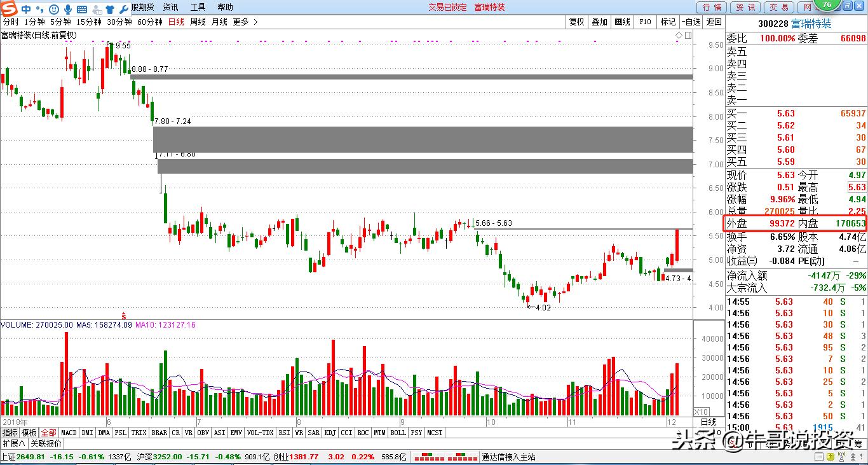The width and height of the screenshot is (868, 465).
Task: Open the 日线 period selector on right panel
Action: pos(707,422)
